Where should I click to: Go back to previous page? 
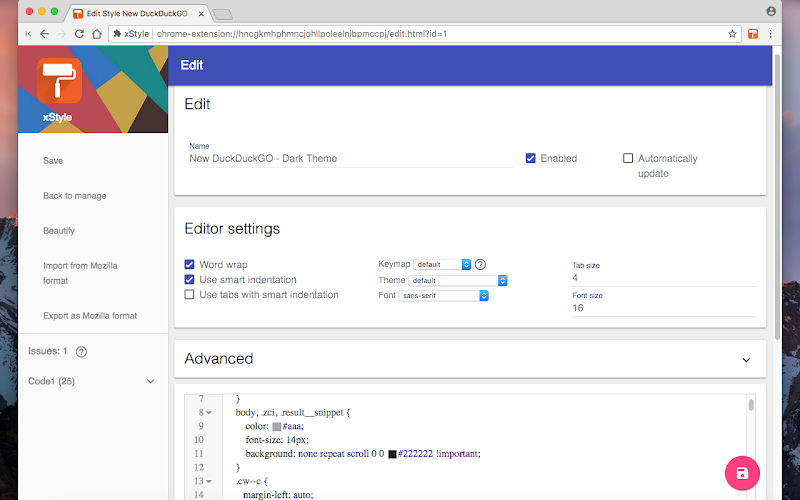click(44, 34)
